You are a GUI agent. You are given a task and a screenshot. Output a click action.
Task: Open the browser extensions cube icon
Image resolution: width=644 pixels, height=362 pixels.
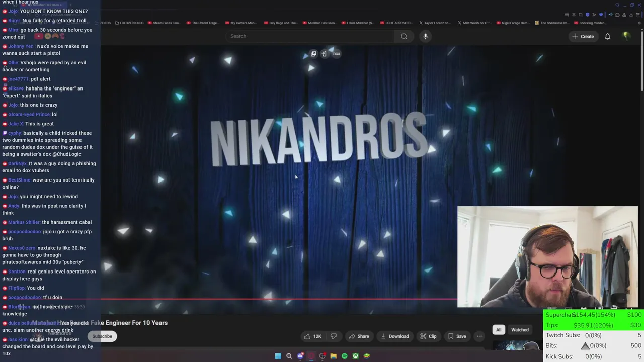coord(617,15)
